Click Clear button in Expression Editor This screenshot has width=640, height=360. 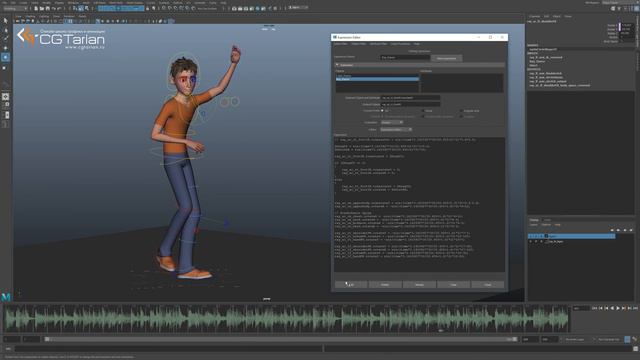(453, 284)
